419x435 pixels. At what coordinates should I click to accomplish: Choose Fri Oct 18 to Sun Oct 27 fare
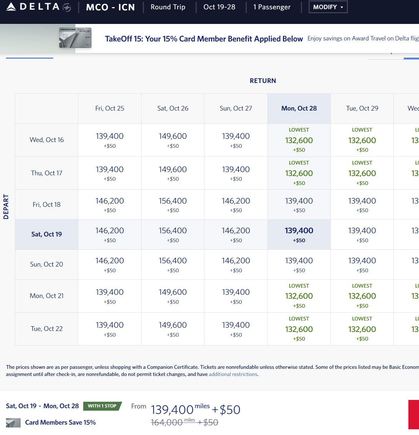236,204
